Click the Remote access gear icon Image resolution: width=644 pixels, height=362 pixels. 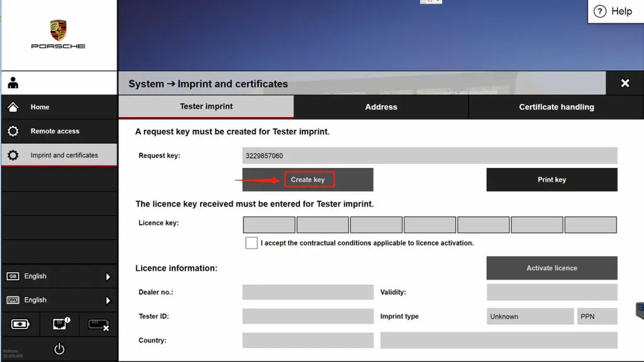click(13, 131)
